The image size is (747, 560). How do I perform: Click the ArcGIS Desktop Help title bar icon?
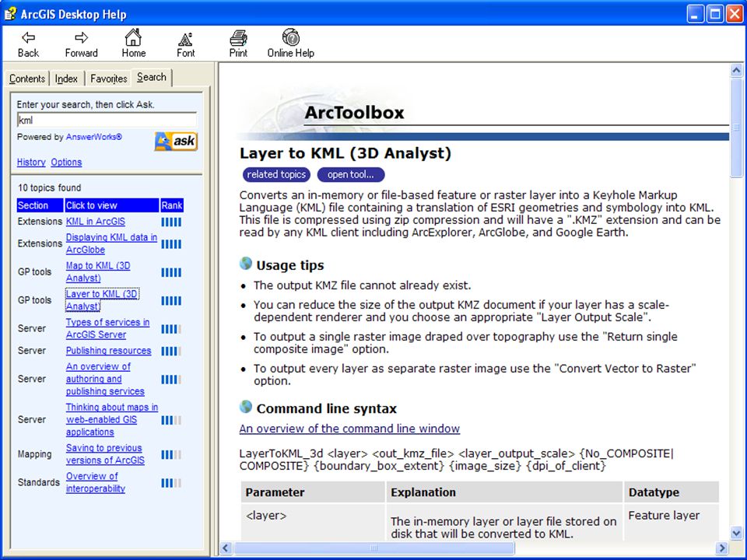click(x=10, y=14)
